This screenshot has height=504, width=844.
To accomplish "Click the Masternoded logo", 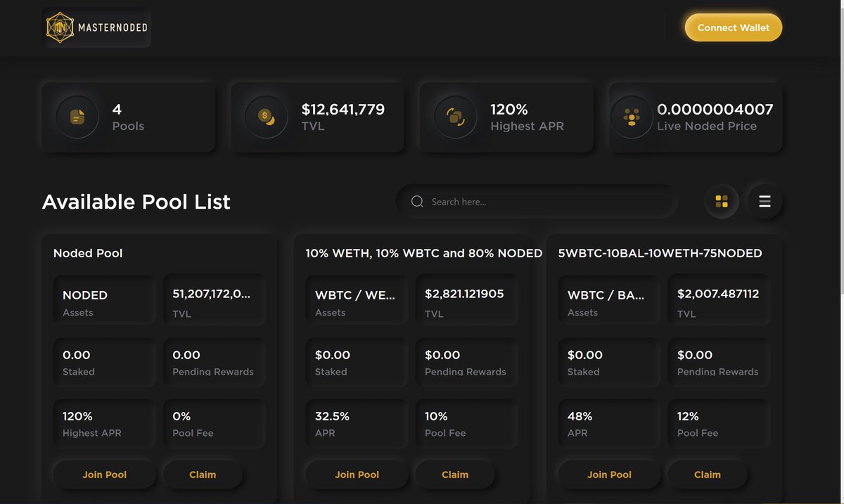I will (97, 28).
